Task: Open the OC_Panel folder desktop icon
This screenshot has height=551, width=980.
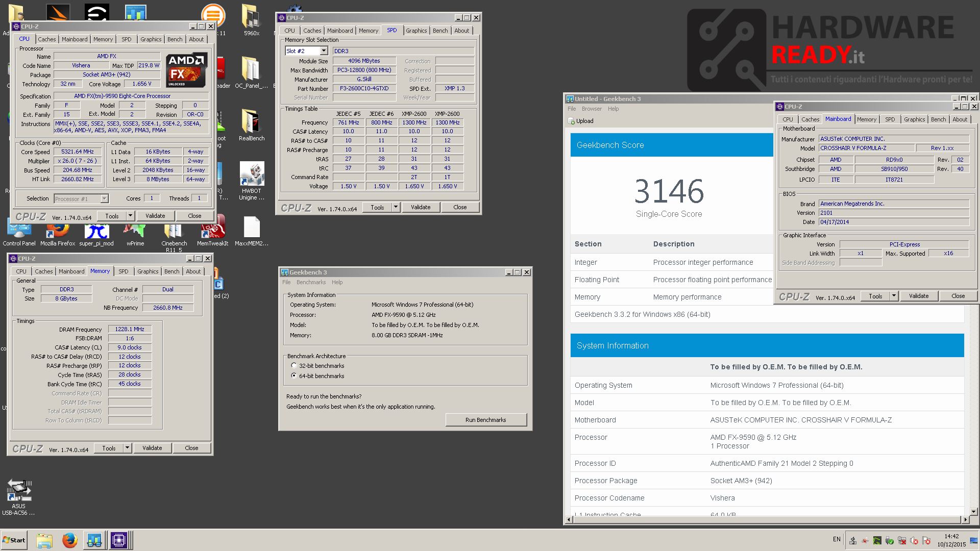Action: (x=251, y=73)
